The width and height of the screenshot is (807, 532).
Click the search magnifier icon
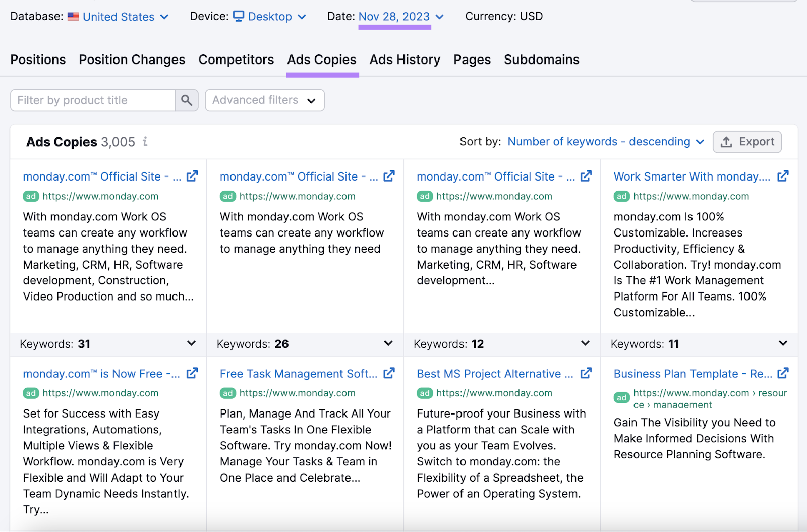point(187,100)
